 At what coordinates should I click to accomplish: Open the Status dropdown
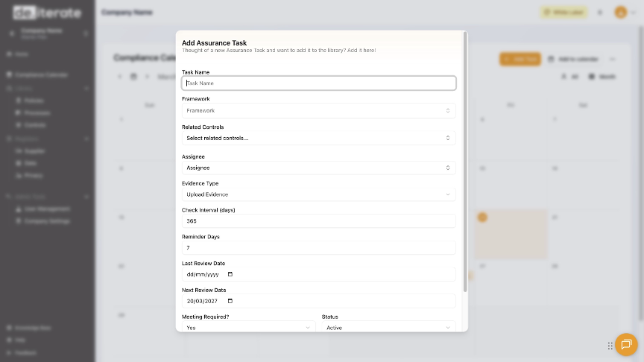388,327
